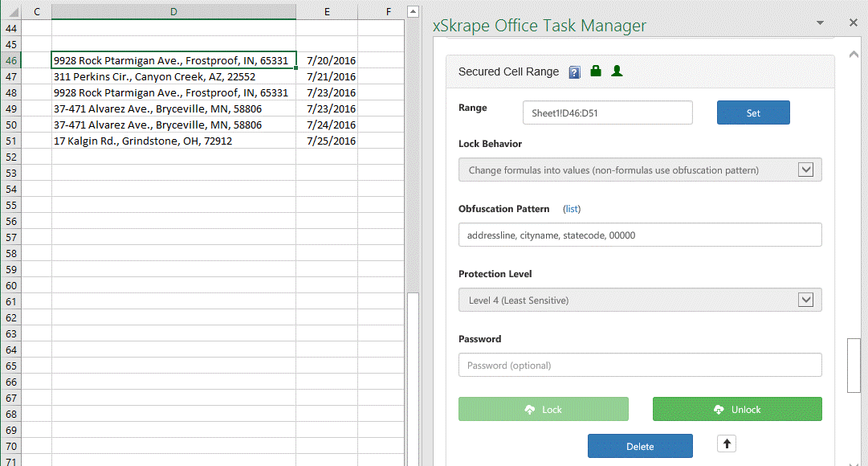The height and width of the screenshot is (466, 868).
Task: Click the spreadsheet vertical scrollbar thumb
Action: [413, 379]
